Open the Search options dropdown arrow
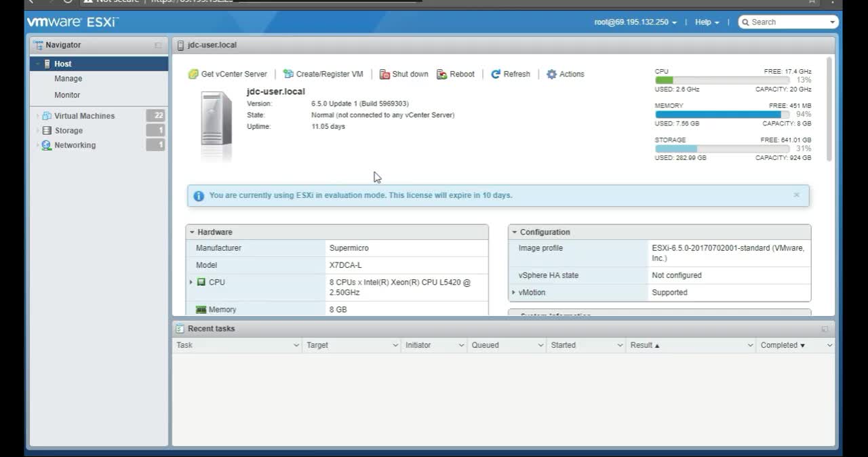Screen dimensions: 868x457 833,22
